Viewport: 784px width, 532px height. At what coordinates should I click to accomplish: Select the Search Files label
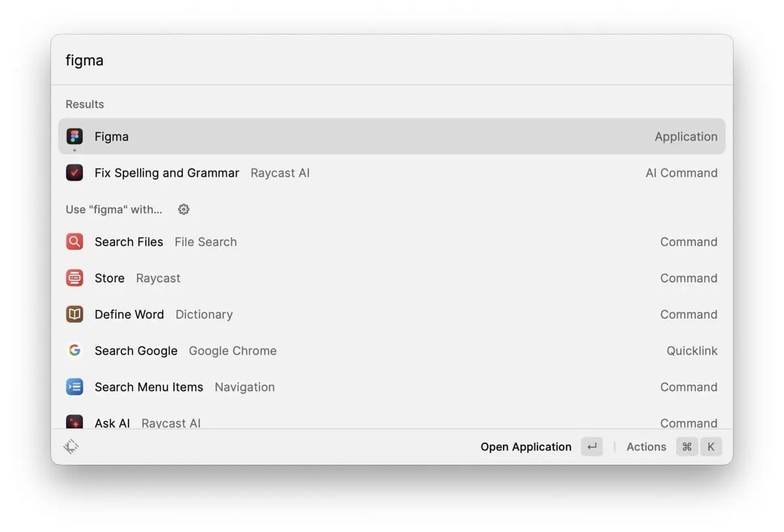(x=129, y=242)
